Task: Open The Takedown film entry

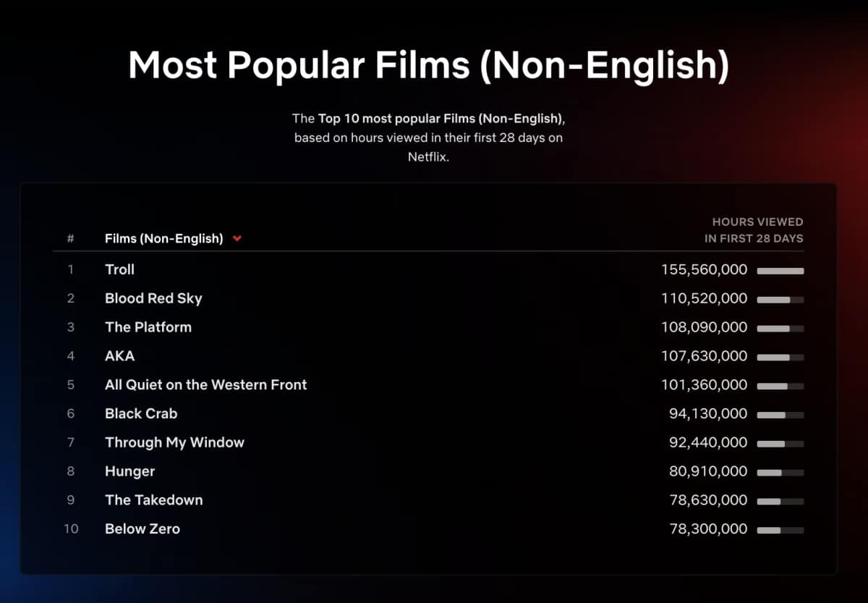Action: pyautogui.click(x=153, y=500)
